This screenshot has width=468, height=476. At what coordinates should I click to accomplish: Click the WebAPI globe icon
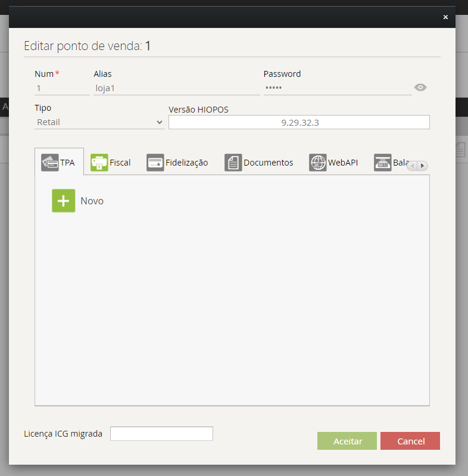click(318, 163)
